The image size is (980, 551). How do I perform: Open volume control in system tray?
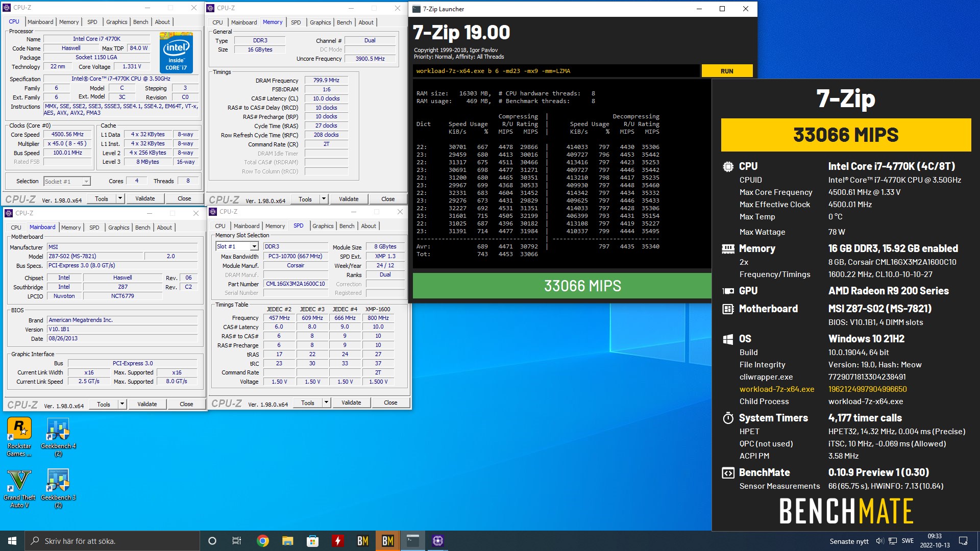coord(879,541)
